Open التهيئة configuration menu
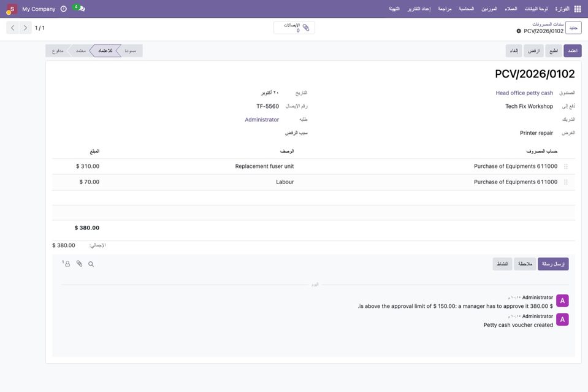The image size is (588, 392). [394, 9]
